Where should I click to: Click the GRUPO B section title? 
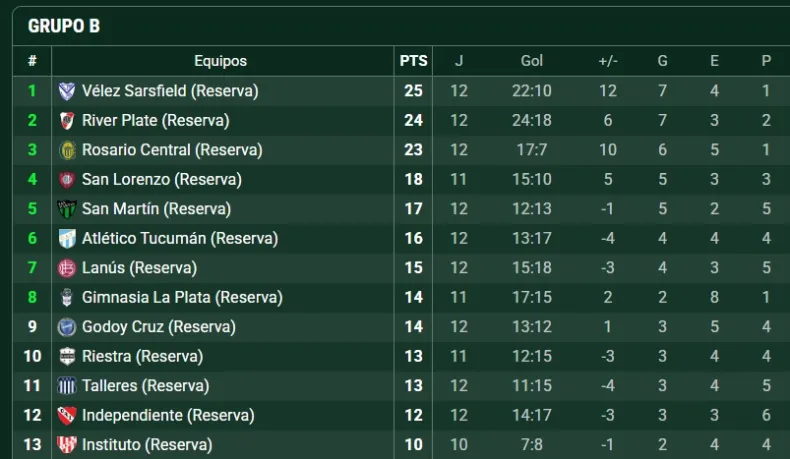click(x=64, y=26)
